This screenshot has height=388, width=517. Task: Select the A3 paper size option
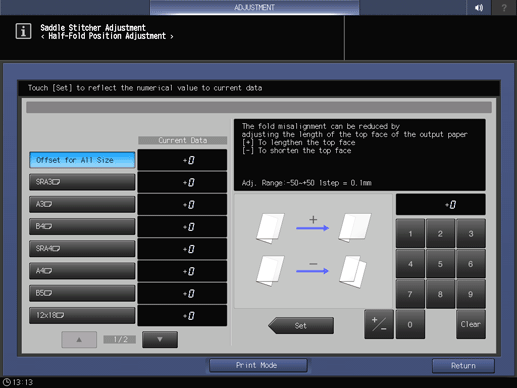tap(82, 204)
